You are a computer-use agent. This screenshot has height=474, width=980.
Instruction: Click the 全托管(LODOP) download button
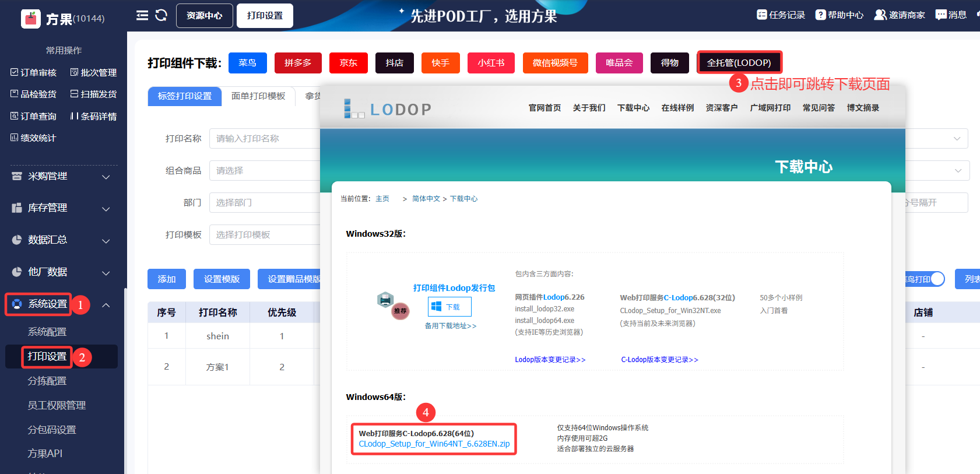[739, 63]
